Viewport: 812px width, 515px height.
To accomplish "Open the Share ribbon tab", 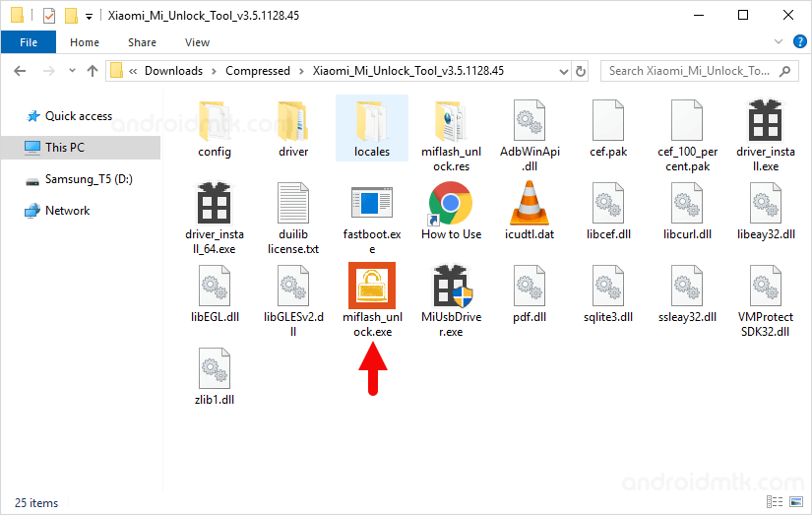I will click(142, 42).
